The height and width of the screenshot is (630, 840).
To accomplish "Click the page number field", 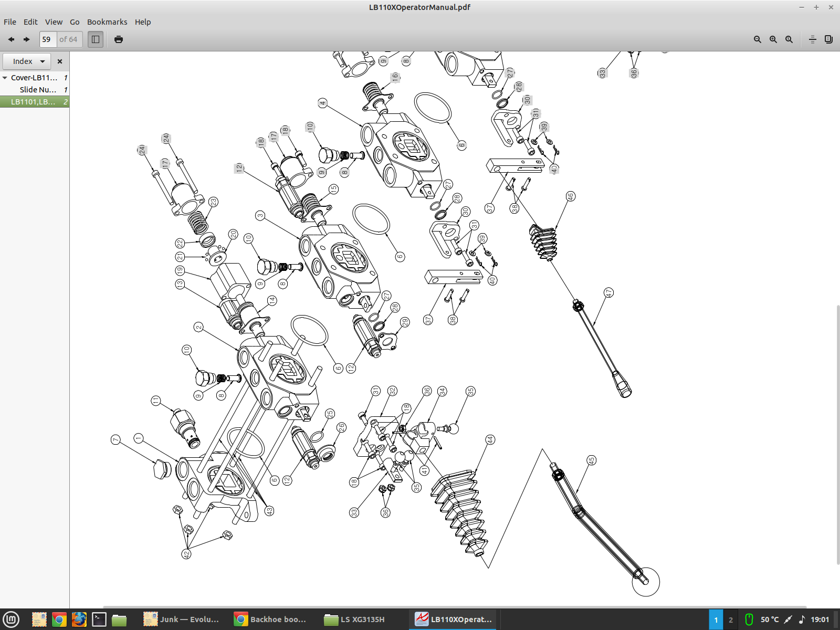I will pyautogui.click(x=47, y=39).
